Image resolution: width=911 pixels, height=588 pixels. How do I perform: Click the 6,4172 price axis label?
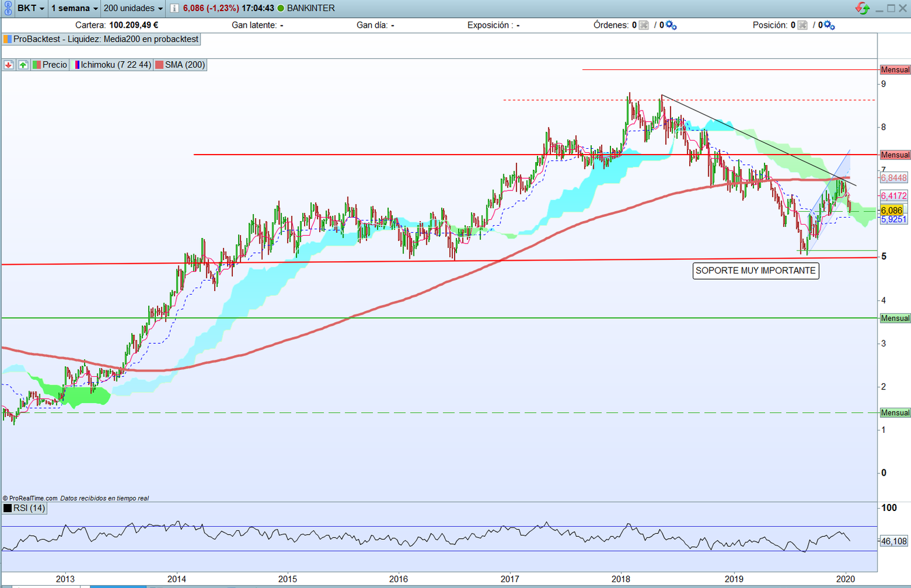click(x=894, y=196)
